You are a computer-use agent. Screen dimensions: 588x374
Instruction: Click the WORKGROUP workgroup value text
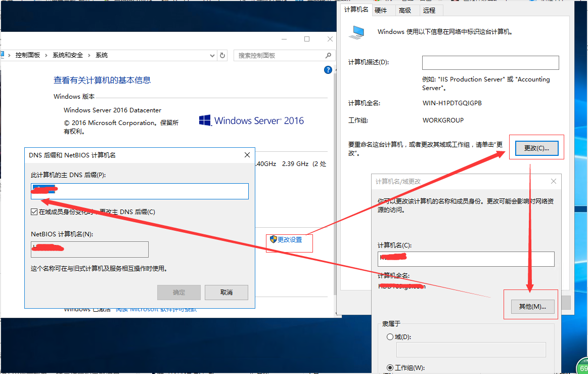[443, 120]
